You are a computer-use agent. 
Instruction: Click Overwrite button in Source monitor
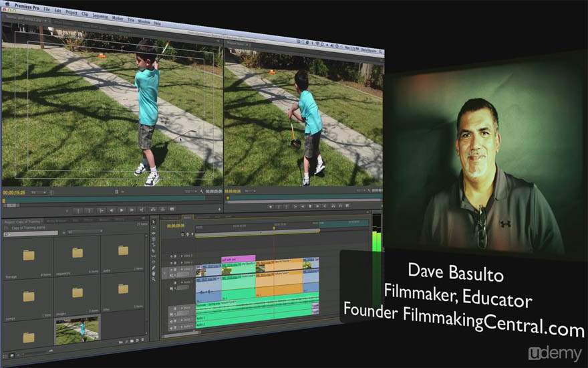tap(162, 209)
